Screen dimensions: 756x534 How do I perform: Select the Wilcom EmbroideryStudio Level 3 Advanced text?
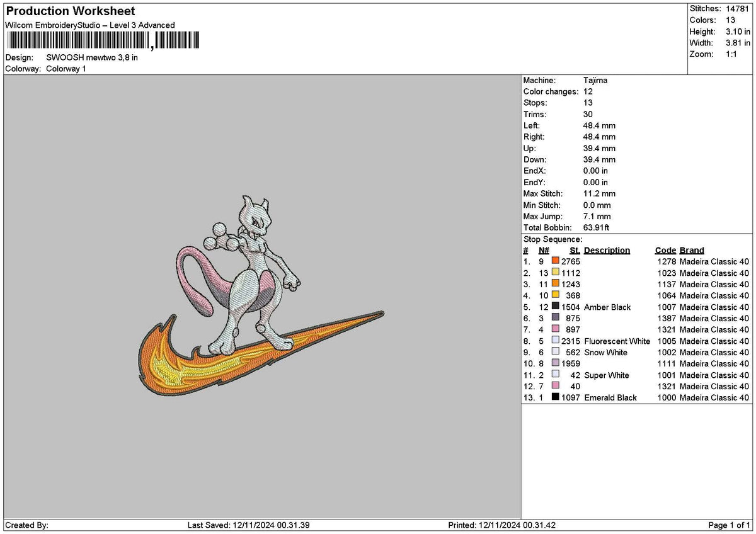click(90, 25)
